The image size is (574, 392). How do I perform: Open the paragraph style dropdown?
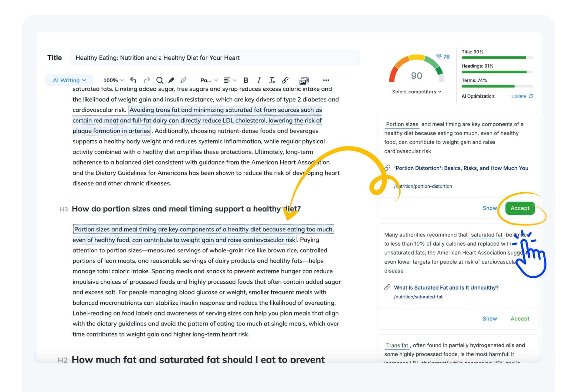click(x=209, y=80)
